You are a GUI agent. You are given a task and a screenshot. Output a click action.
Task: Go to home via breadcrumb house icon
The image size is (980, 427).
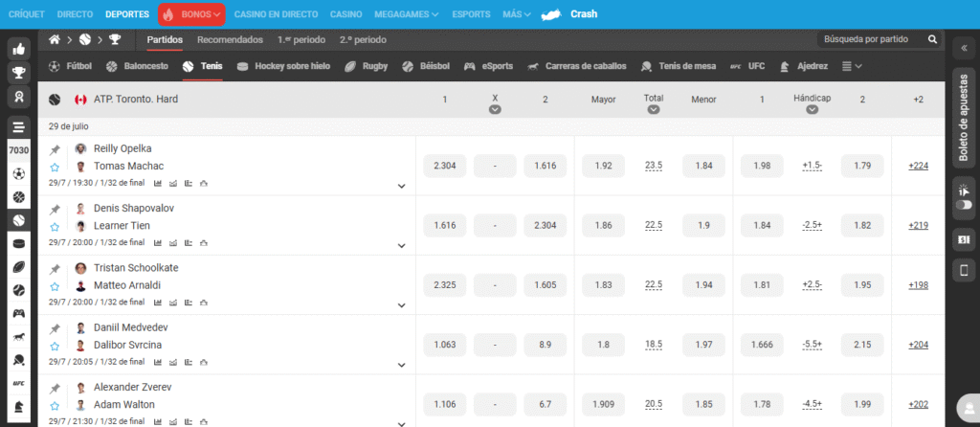click(x=55, y=39)
